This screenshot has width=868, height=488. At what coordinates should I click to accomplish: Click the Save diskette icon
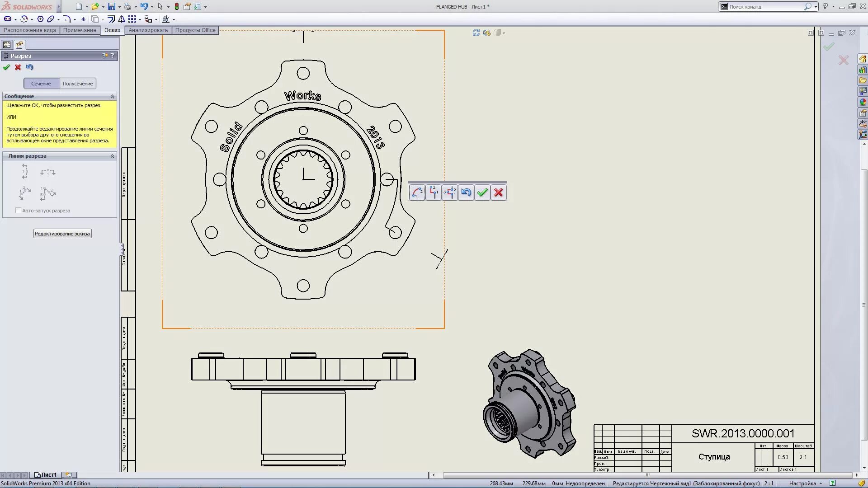(111, 6)
